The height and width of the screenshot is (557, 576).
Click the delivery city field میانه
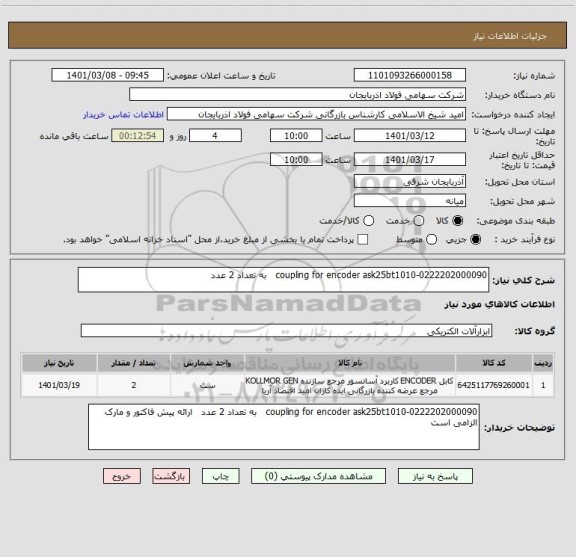[410, 201]
